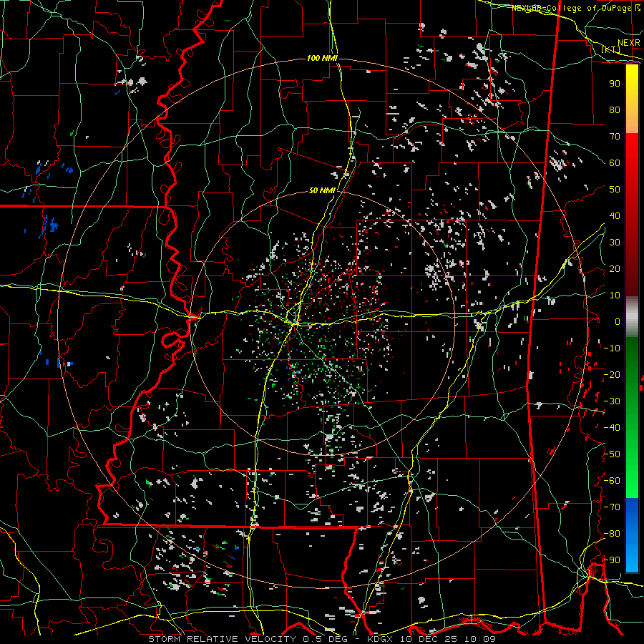Image resolution: width=644 pixels, height=644 pixels.
Task: Click the positive 10 scale label
Action: (615, 296)
